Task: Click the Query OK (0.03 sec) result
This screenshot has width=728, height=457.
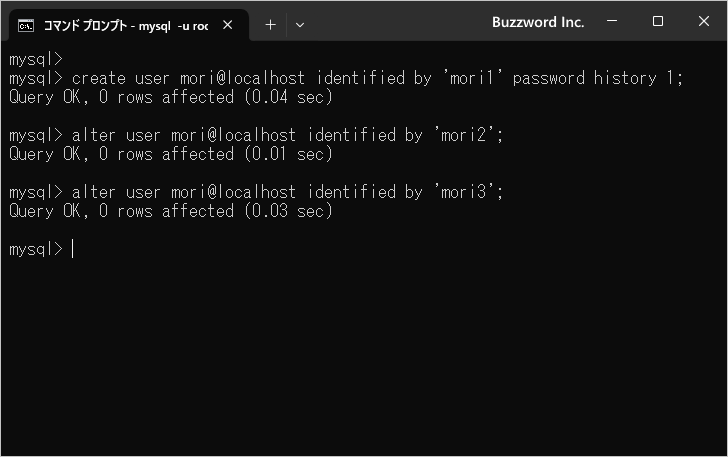Action: (170, 211)
